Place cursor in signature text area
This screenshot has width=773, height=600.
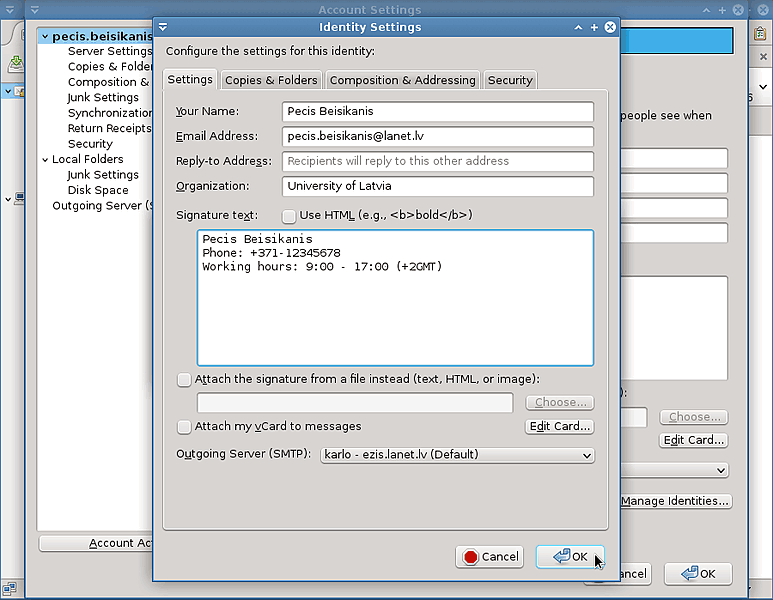tap(395, 298)
